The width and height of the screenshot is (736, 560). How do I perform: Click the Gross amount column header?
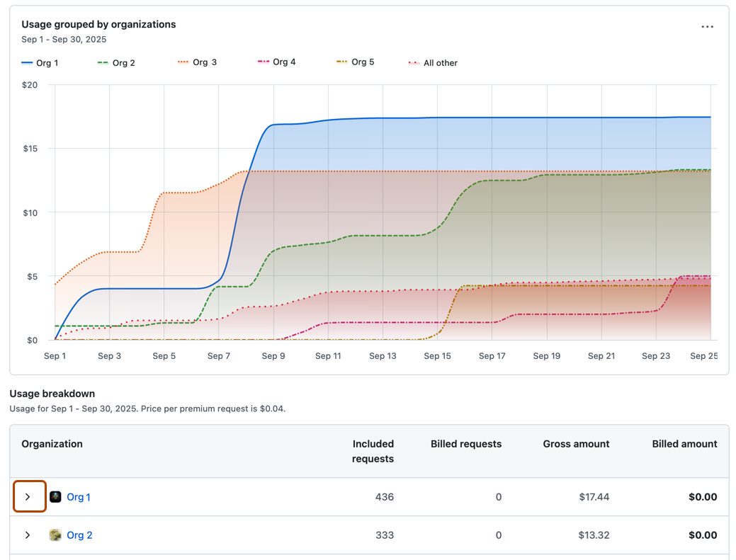[578, 444]
